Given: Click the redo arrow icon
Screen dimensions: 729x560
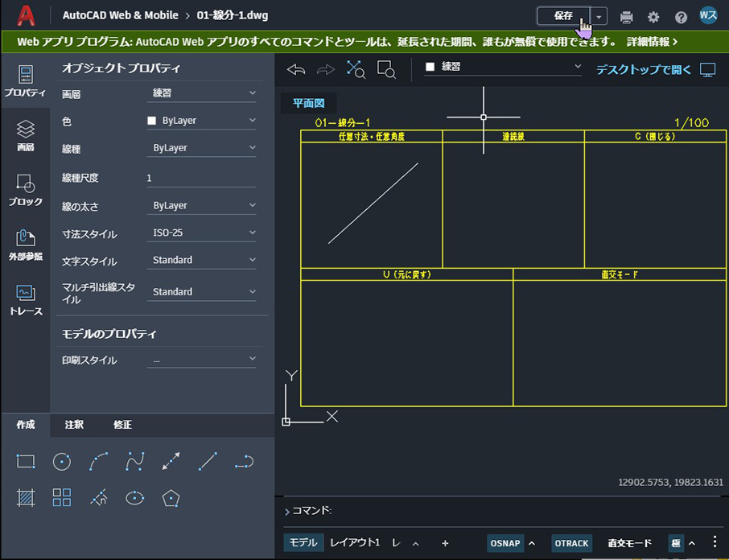Looking at the screenshot, I should click(325, 70).
